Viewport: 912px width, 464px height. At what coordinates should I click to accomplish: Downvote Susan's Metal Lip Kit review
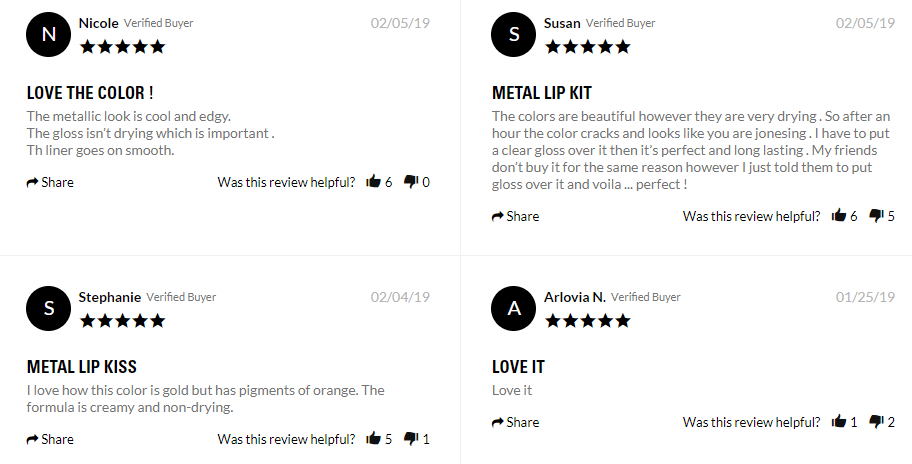pyautogui.click(x=876, y=216)
